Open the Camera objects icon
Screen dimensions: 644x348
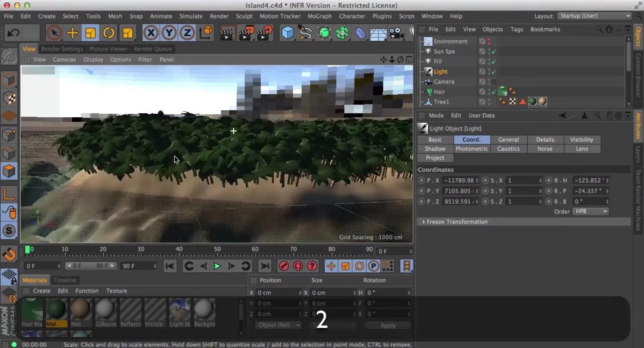coord(396,33)
